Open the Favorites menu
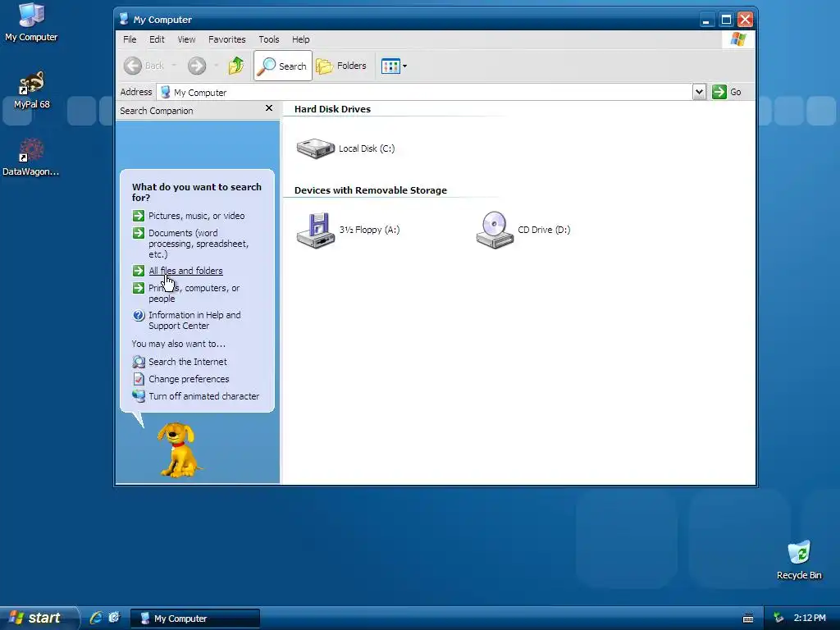840x630 pixels. 226,39
